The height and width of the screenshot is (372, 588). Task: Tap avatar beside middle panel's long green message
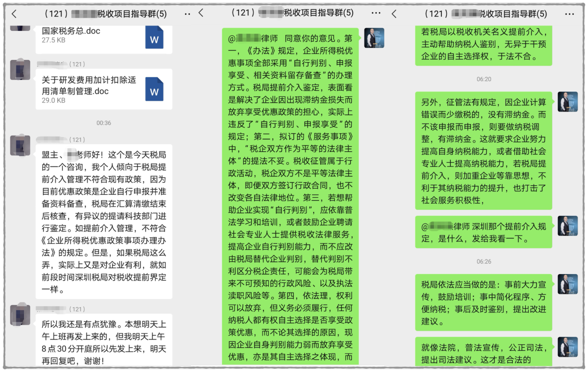coord(374,38)
